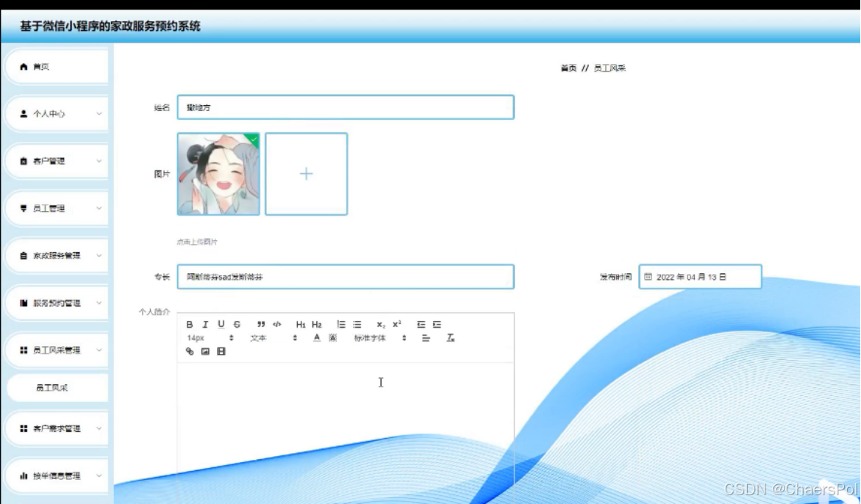861x504 pixels.
Task: Clear text formatting
Action: (450, 338)
